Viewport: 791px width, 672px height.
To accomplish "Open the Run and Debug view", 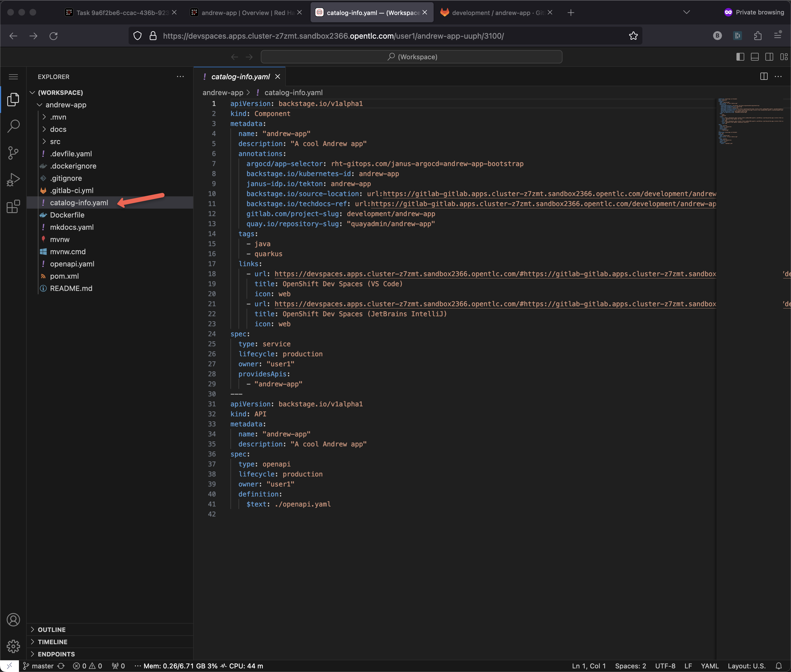I will point(13,180).
